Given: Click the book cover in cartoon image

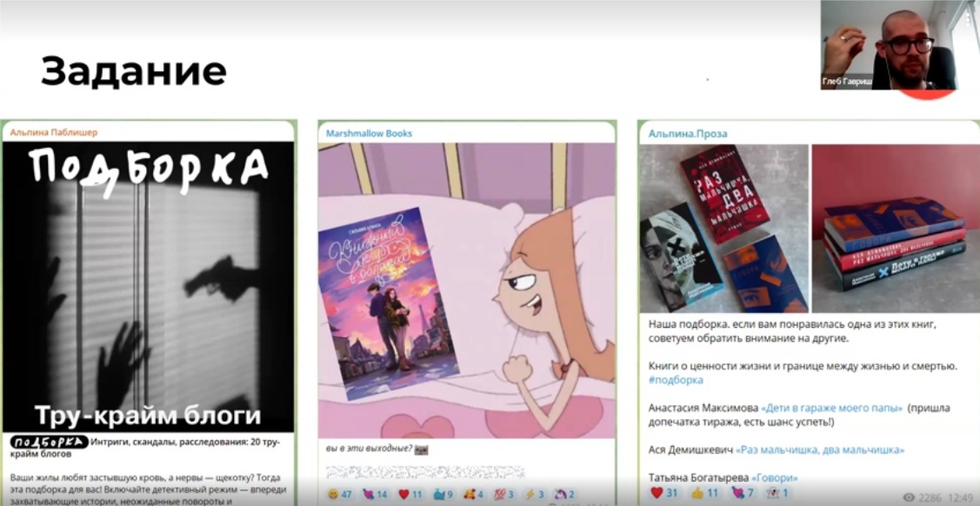Looking at the screenshot, I should [x=389, y=303].
